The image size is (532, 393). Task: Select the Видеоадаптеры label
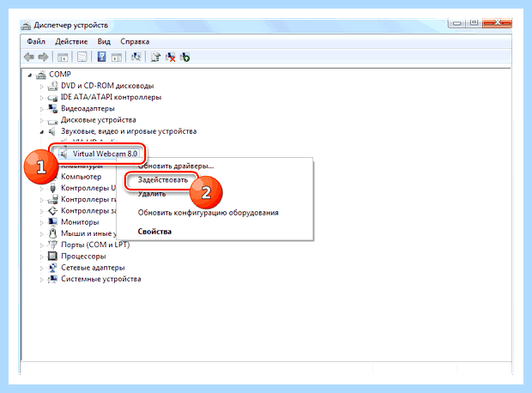(x=88, y=109)
